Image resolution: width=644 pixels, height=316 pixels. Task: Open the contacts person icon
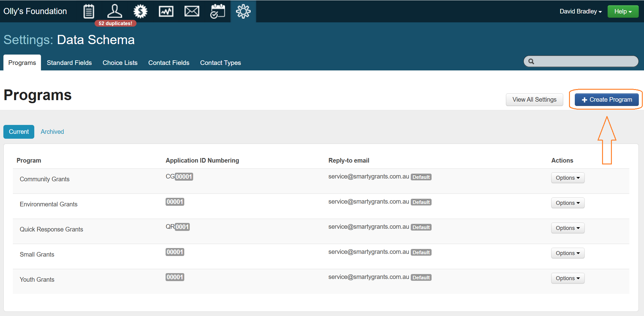click(x=114, y=11)
